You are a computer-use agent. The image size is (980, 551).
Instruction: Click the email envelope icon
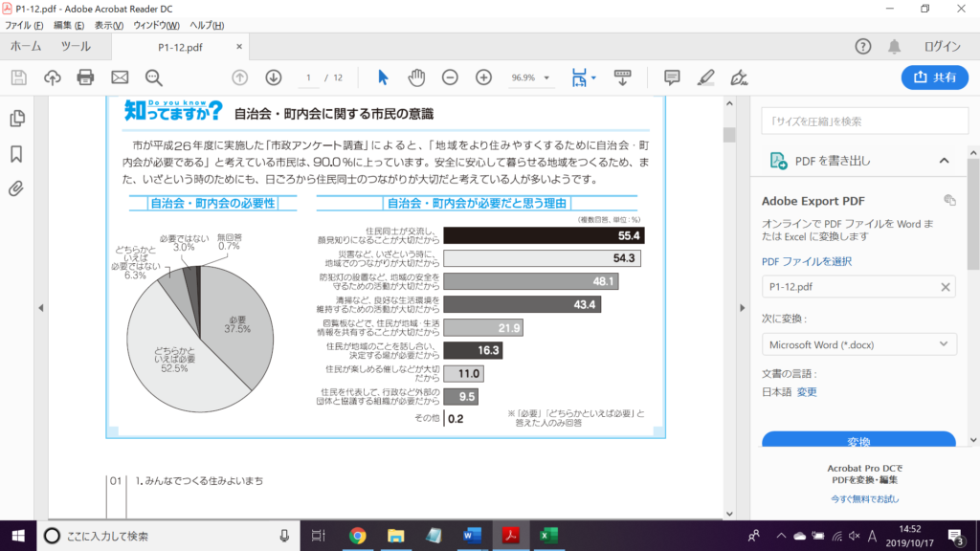pyautogui.click(x=120, y=77)
